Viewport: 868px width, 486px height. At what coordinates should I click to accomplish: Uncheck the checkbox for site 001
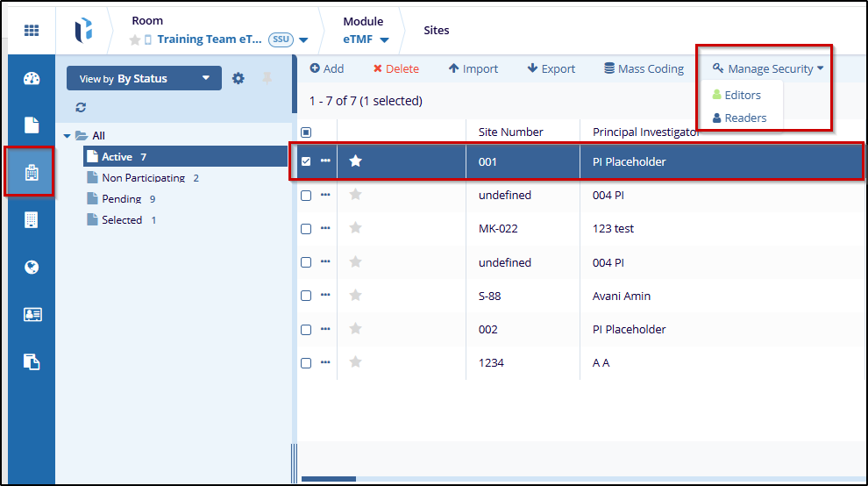(306, 161)
